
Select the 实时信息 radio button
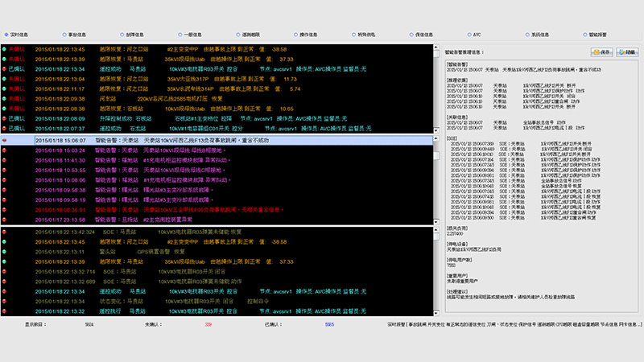8,35
